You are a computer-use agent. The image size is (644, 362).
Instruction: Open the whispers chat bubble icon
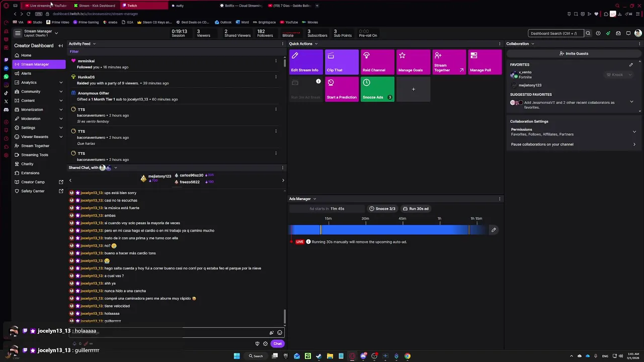point(628,33)
